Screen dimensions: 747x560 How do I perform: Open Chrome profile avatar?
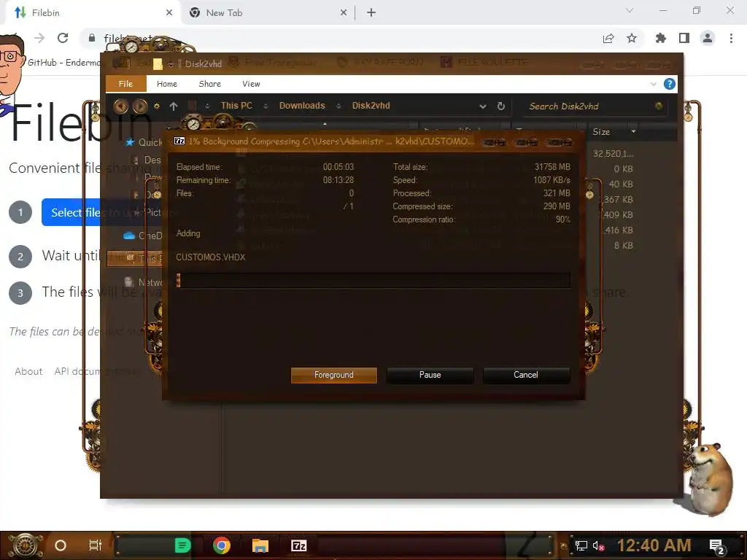click(708, 38)
